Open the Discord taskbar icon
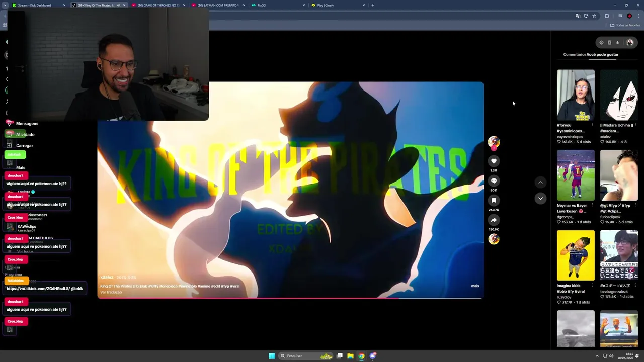 click(373, 356)
